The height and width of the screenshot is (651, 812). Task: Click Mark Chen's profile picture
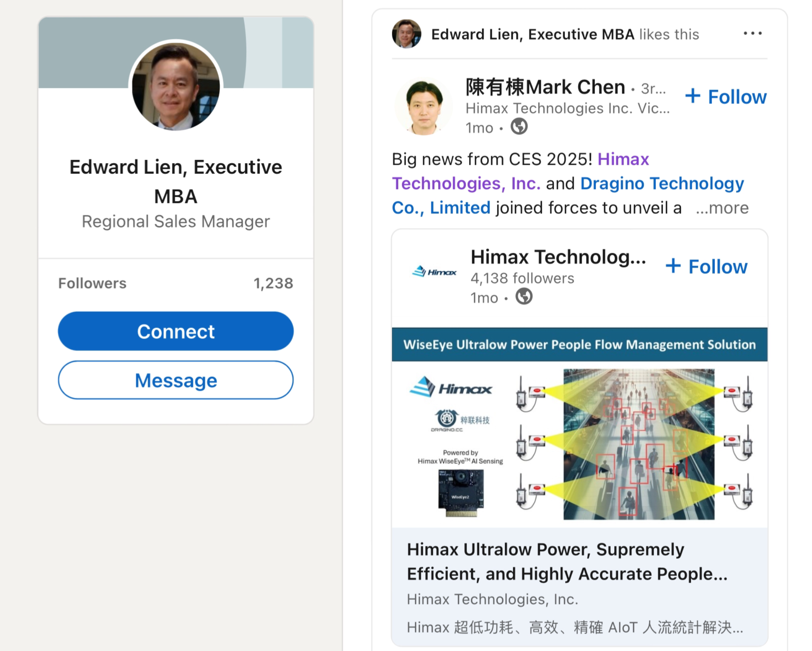click(x=424, y=107)
